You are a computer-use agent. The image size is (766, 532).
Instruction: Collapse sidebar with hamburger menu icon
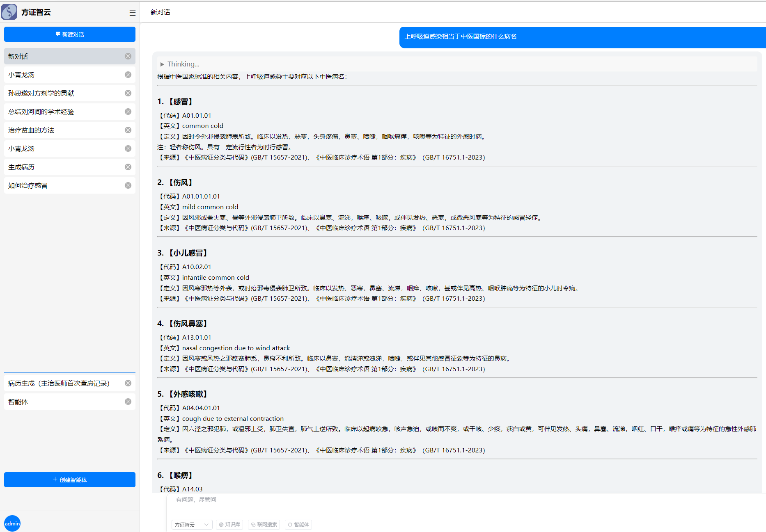pos(132,13)
